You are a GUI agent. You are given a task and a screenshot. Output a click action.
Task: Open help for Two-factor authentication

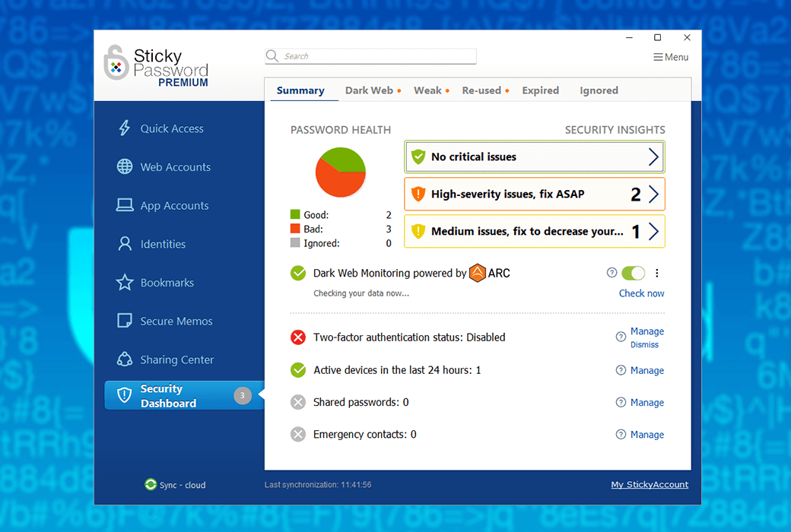[621, 337]
